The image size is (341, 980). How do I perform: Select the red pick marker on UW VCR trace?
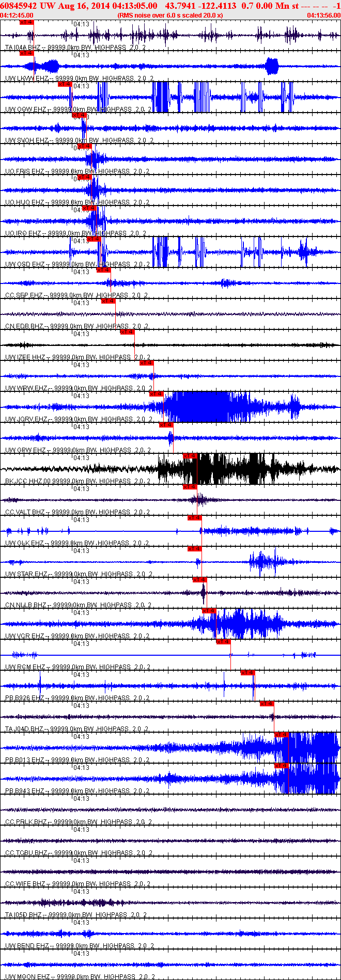click(x=209, y=610)
